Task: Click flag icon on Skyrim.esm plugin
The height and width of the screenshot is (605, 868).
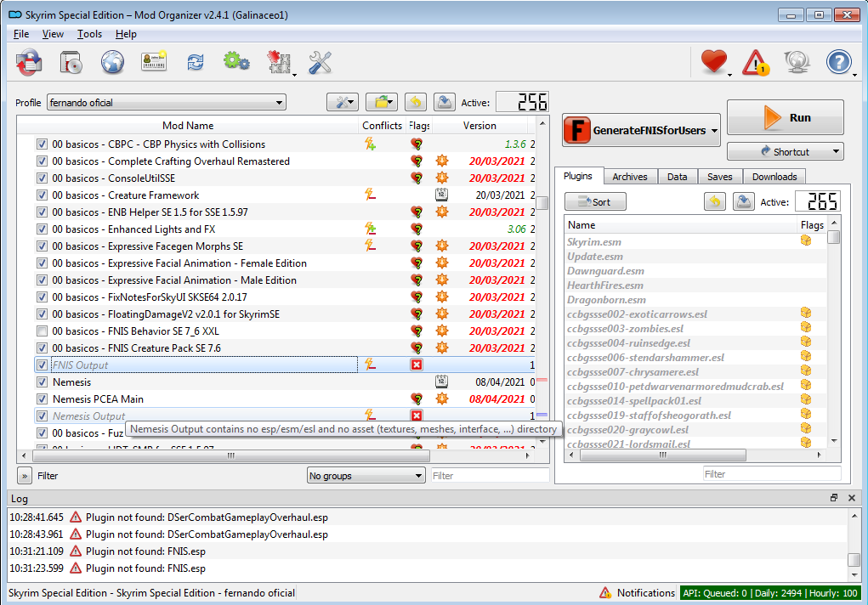Action: pyautogui.click(x=806, y=240)
